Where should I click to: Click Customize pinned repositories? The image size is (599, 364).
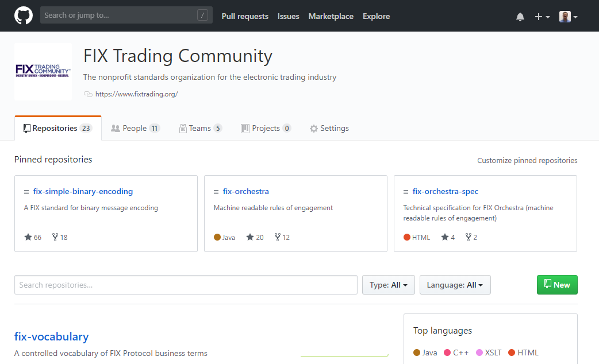(x=527, y=160)
